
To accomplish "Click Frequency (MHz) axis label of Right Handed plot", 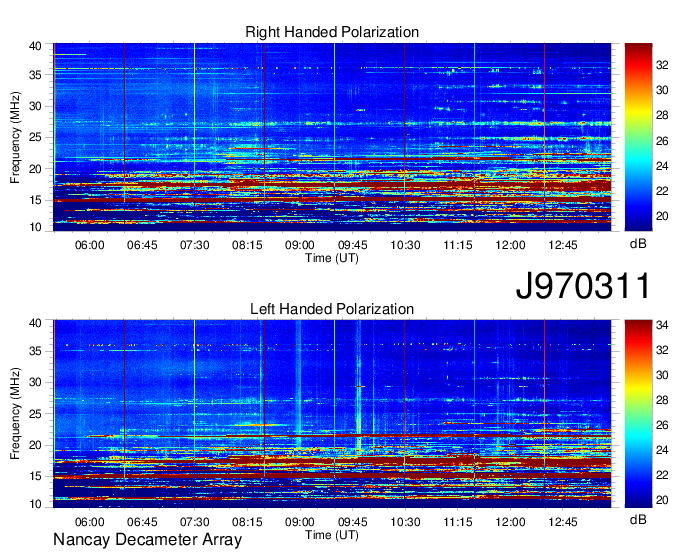I will [15, 137].
